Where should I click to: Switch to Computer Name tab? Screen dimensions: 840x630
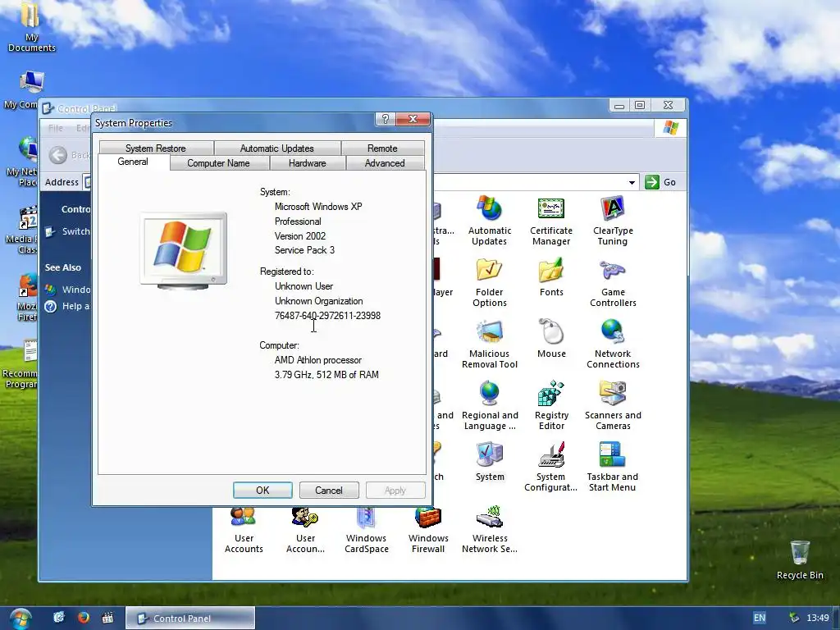tap(218, 163)
